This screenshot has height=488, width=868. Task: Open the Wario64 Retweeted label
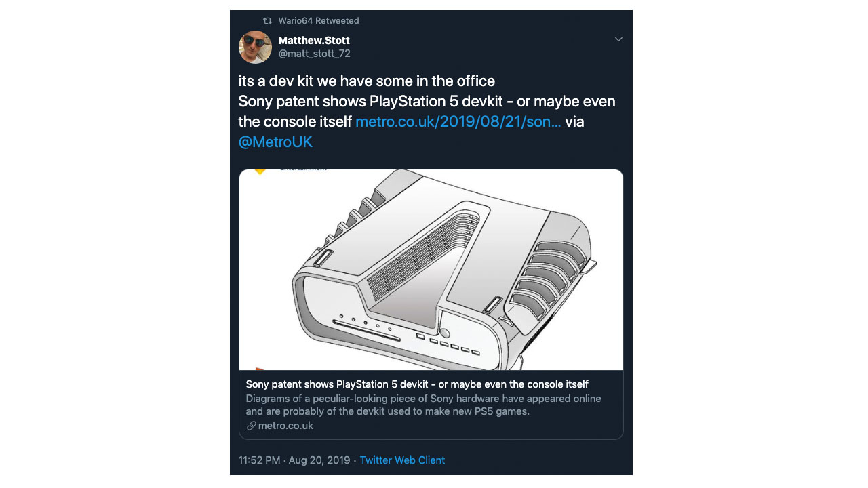pos(318,21)
